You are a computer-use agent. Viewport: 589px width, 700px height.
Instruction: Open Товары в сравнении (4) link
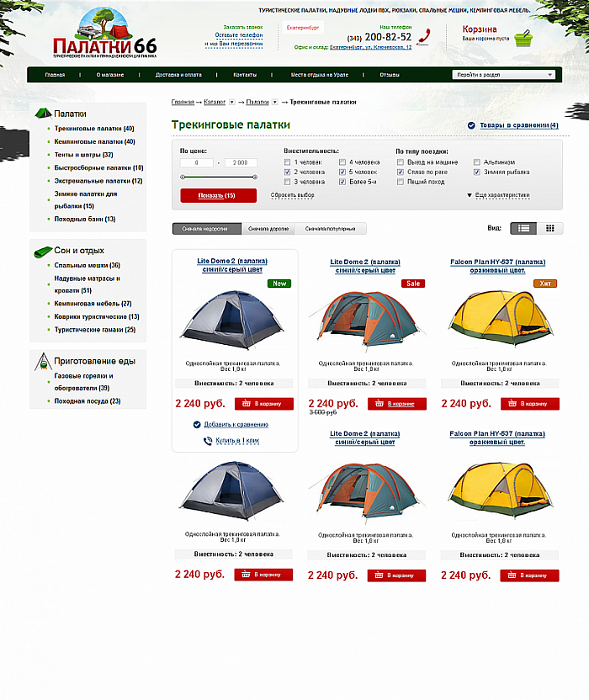(x=519, y=125)
